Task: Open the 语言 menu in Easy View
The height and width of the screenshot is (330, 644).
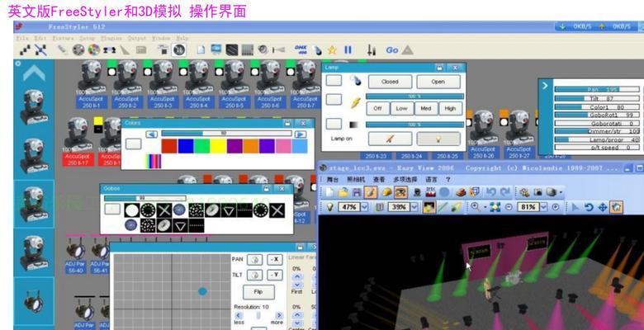Action: click(431, 180)
